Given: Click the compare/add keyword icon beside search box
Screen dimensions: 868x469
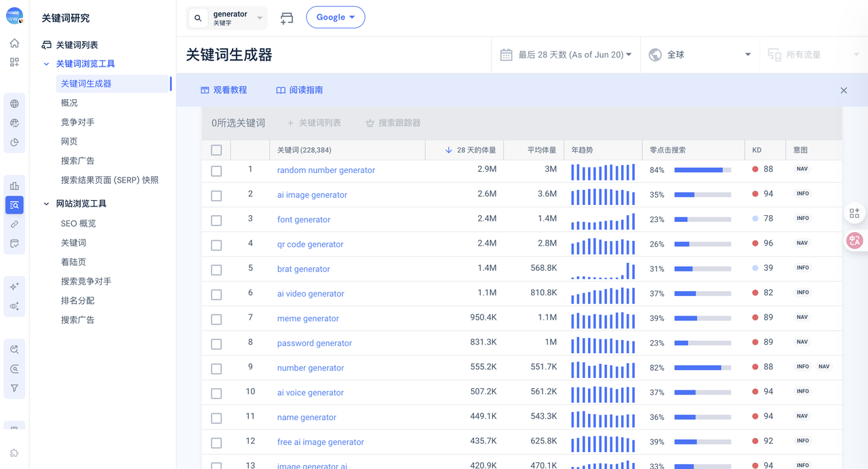Looking at the screenshot, I should pyautogui.click(x=287, y=18).
